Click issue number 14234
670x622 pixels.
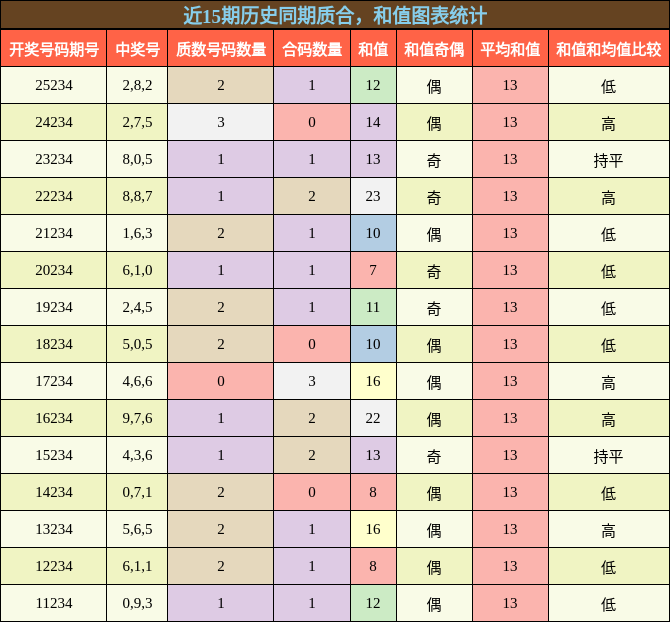click(x=54, y=492)
